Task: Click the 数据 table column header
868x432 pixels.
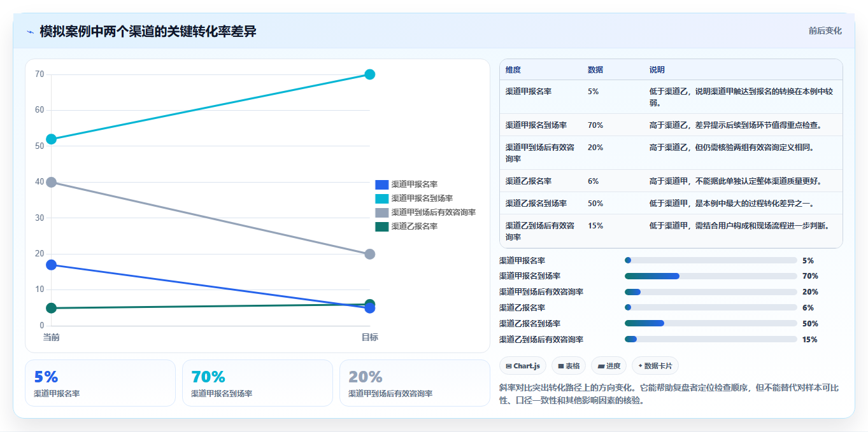Action: [x=595, y=69]
